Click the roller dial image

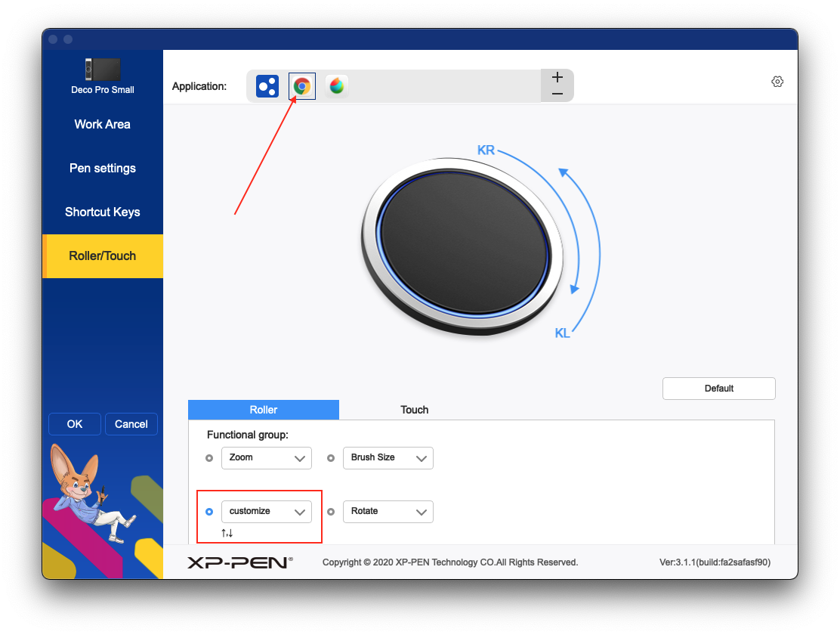point(462,246)
